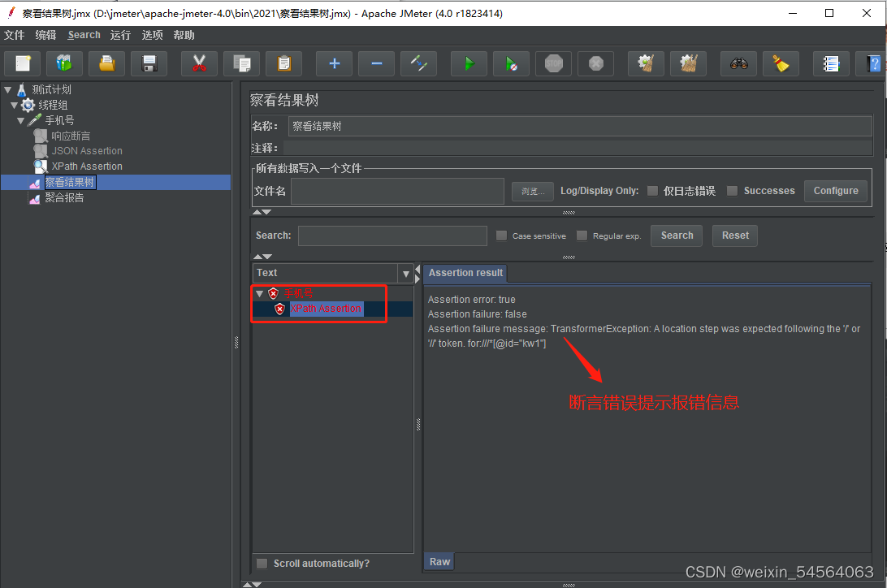Screen dimensions: 887x588
Task: Click the Clear results icon
Action: point(646,63)
